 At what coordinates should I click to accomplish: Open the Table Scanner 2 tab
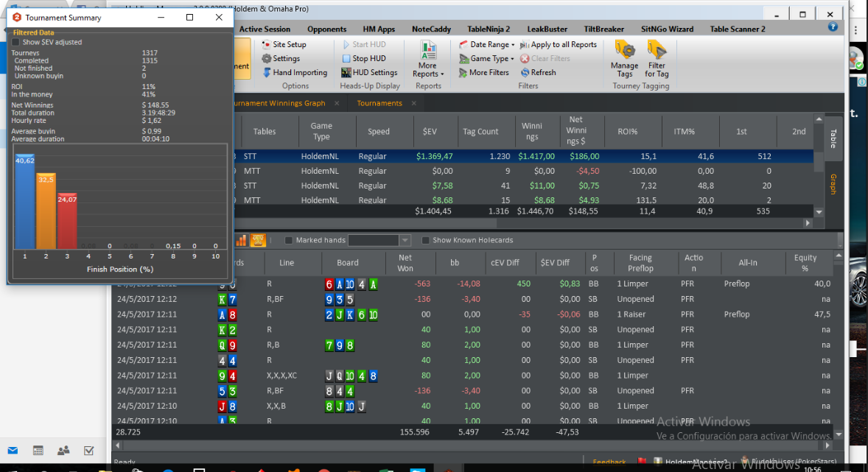point(738,29)
